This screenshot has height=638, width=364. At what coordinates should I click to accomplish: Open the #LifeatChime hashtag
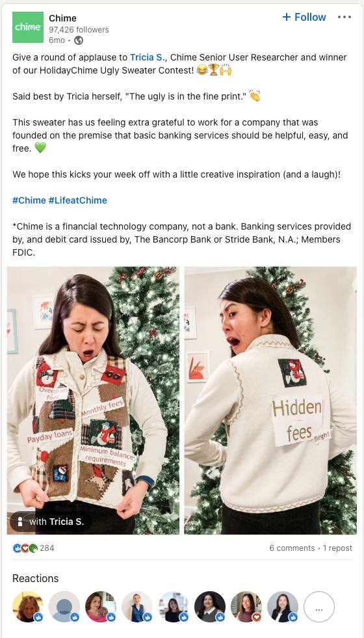click(x=78, y=200)
